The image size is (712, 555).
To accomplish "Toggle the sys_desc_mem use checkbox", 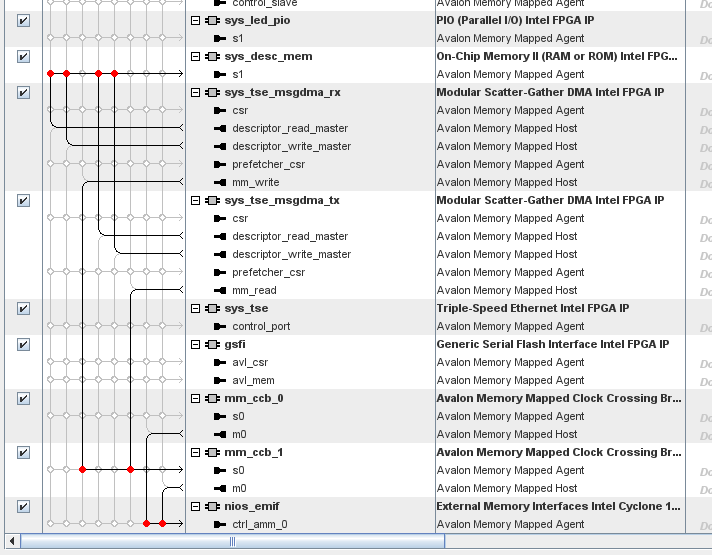I will [x=24, y=56].
